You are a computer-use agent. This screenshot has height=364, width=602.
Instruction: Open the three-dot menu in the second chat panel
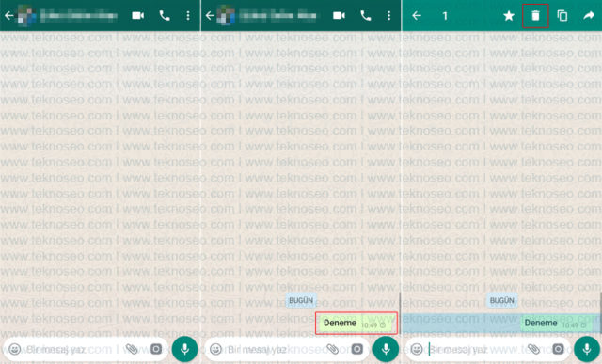(x=388, y=15)
